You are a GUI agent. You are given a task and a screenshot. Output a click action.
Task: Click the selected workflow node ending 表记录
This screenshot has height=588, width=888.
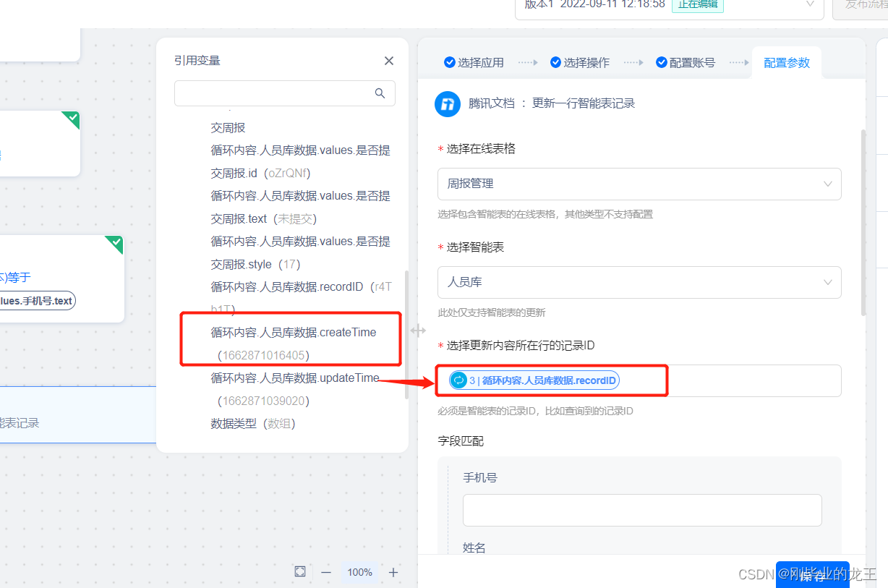coord(78,414)
